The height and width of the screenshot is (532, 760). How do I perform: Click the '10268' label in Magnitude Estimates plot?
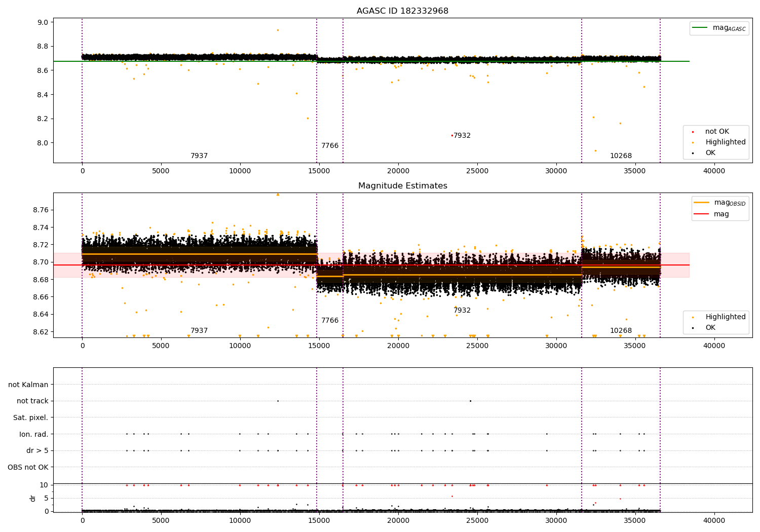click(621, 331)
